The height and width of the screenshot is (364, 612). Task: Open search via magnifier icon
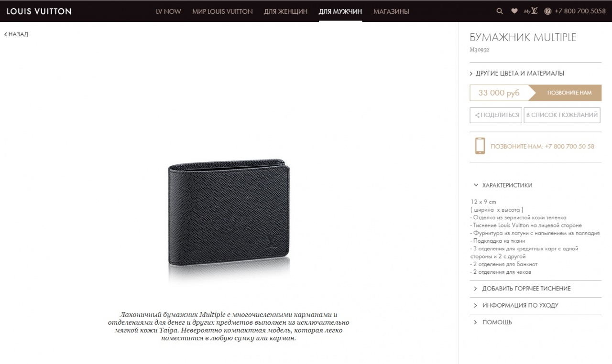[500, 11]
